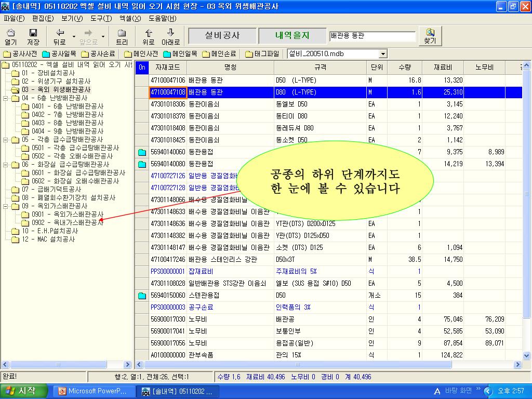532x399 pixels.
Task: Open the 파일(F) menu
Action: [x=14, y=18]
